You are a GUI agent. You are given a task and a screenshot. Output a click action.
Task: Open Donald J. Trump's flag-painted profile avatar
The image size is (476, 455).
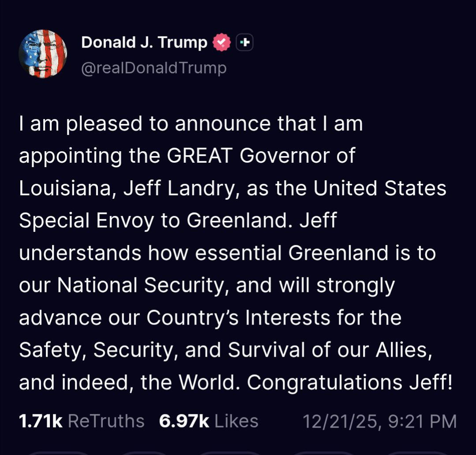pyautogui.click(x=43, y=54)
